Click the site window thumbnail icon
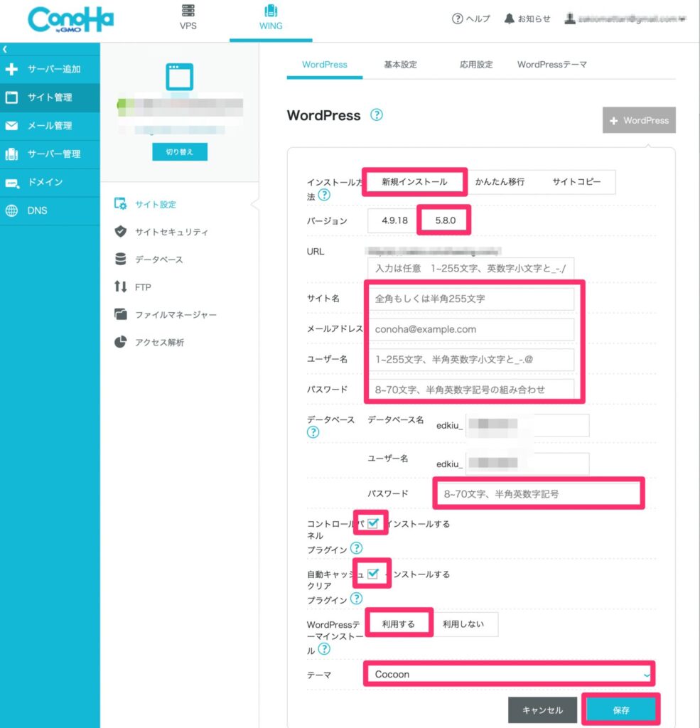 click(x=180, y=77)
